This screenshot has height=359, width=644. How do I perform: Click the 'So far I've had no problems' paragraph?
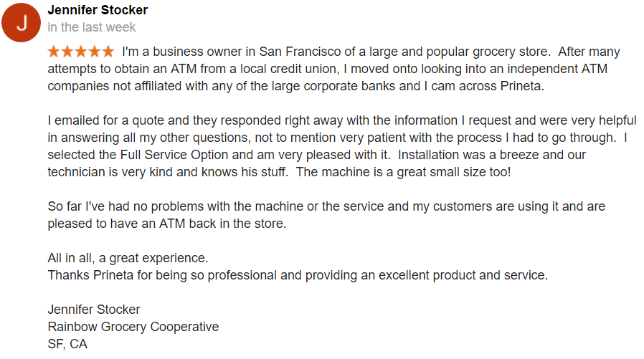click(326, 214)
